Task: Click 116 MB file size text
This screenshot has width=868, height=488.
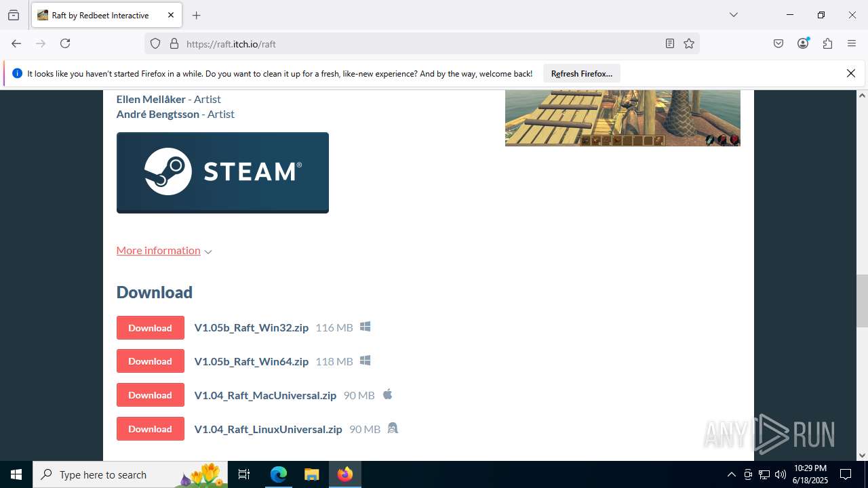Action: tap(334, 328)
